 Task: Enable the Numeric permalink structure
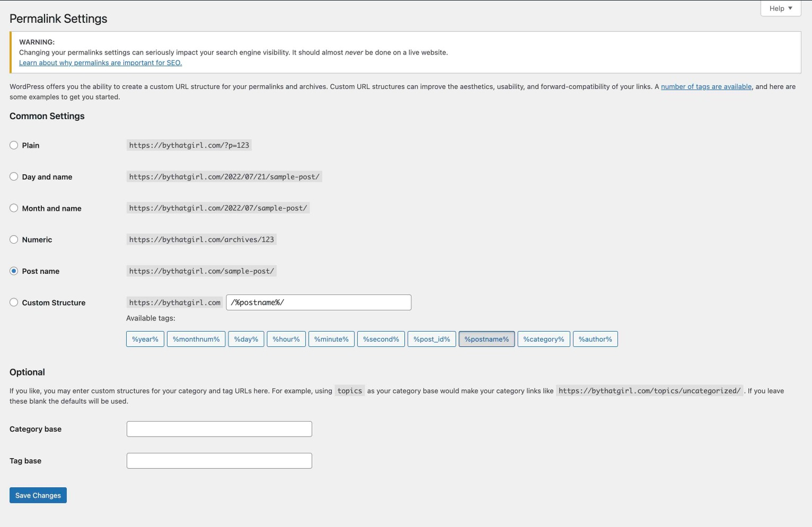(14, 239)
